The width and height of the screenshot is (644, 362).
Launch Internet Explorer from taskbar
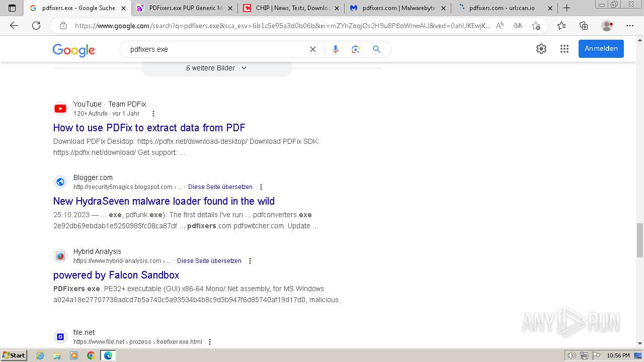(x=40, y=355)
